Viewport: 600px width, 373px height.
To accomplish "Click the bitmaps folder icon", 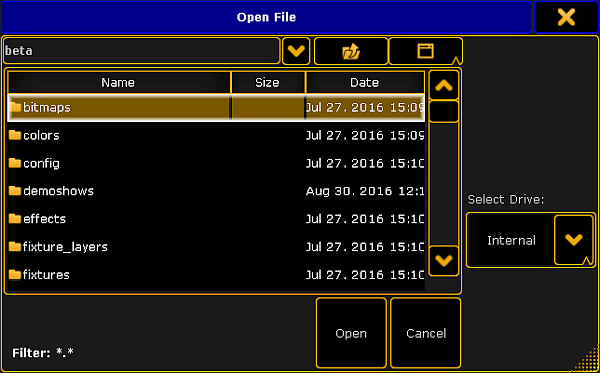I will [x=15, y=107].
